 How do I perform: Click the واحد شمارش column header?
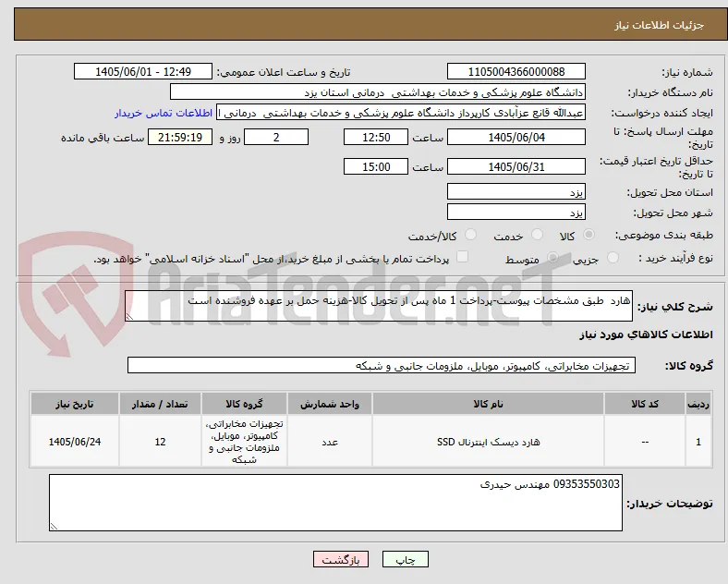[x=330, y=404]
